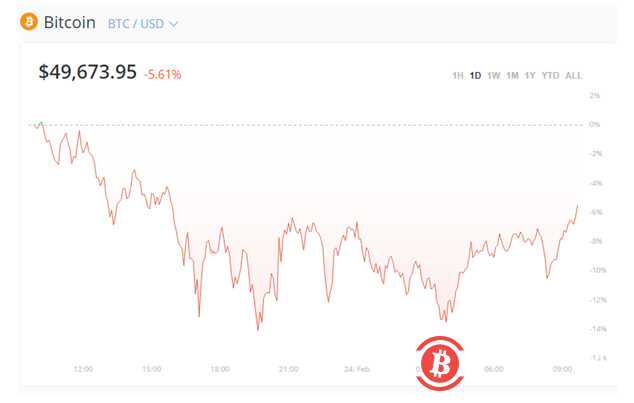Select the 1H time range
Screen dimensions: 634x403
click(x=457, y=75)
